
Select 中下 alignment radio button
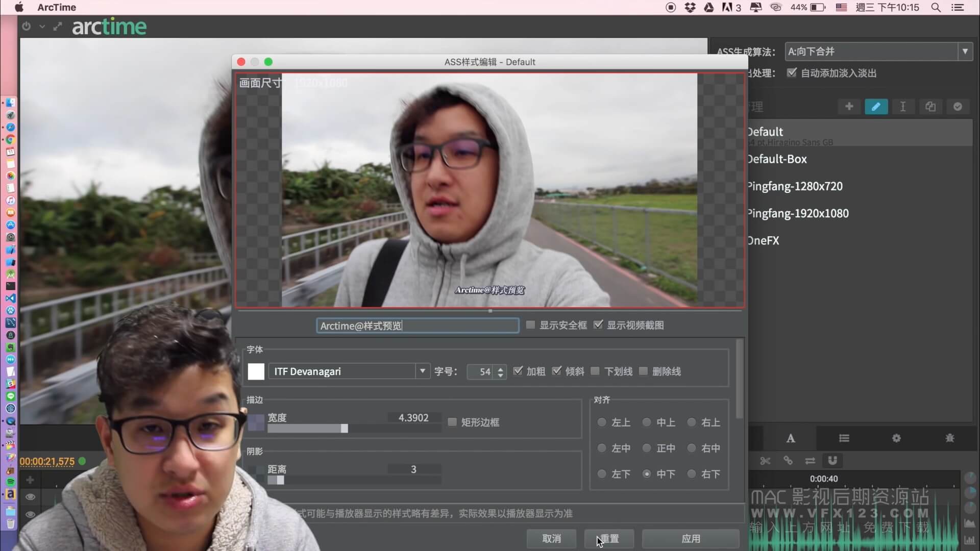point(647,474)
